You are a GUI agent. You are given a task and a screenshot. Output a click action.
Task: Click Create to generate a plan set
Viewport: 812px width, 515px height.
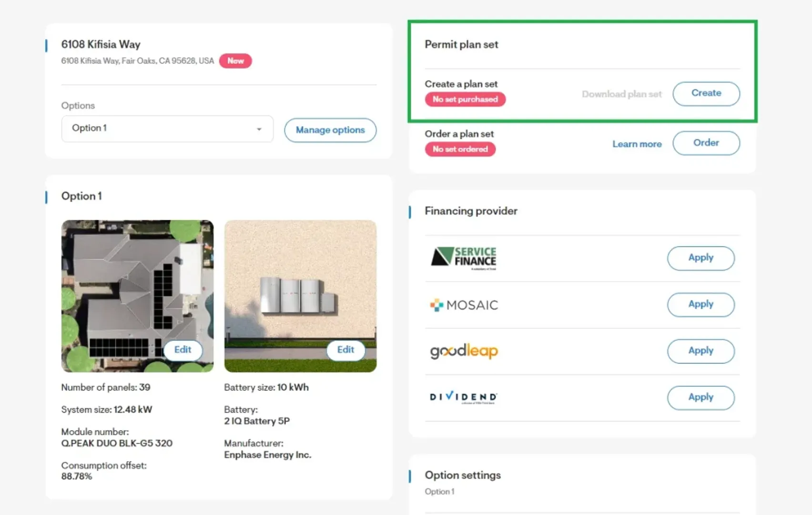coord(706,93)
